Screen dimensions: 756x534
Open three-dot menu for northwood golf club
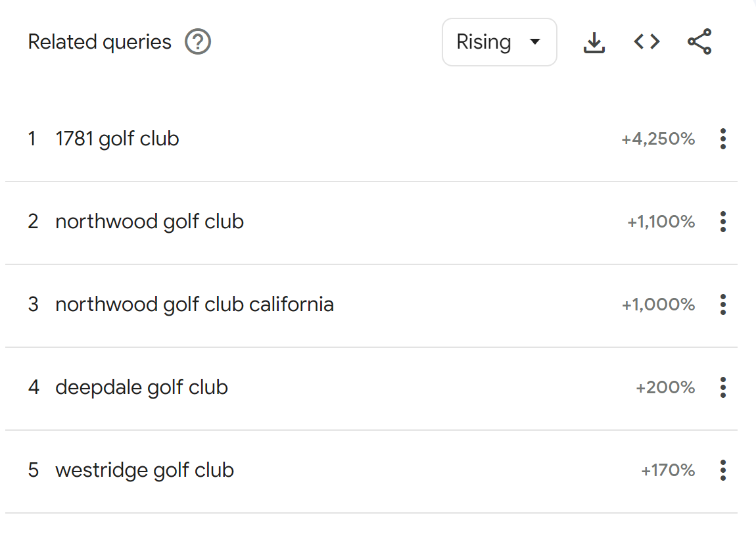(x=722, y=222)
